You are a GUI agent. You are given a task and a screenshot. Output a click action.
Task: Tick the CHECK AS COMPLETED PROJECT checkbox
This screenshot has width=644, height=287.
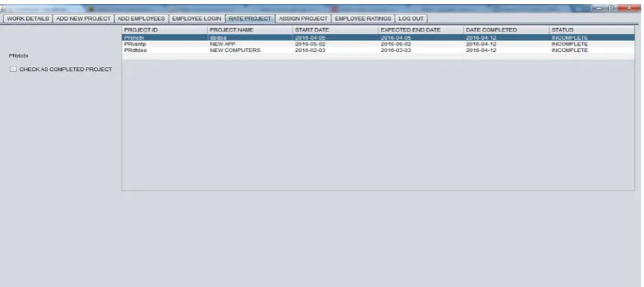click(13, 69)
